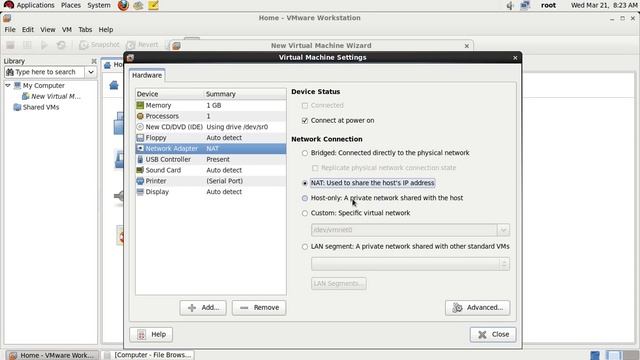Select the Printer device icon

click(x=140, y=181)
